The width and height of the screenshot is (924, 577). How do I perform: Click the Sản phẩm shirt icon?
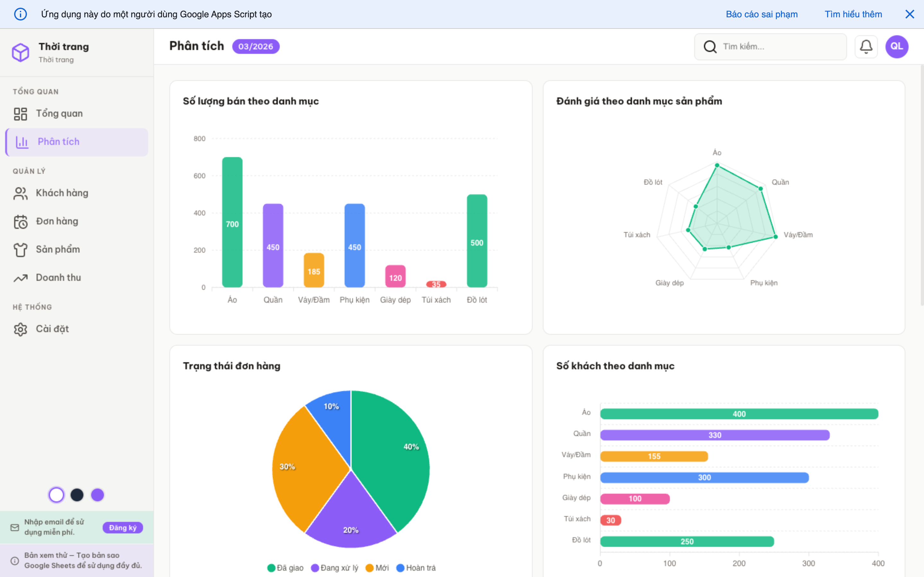21,250
